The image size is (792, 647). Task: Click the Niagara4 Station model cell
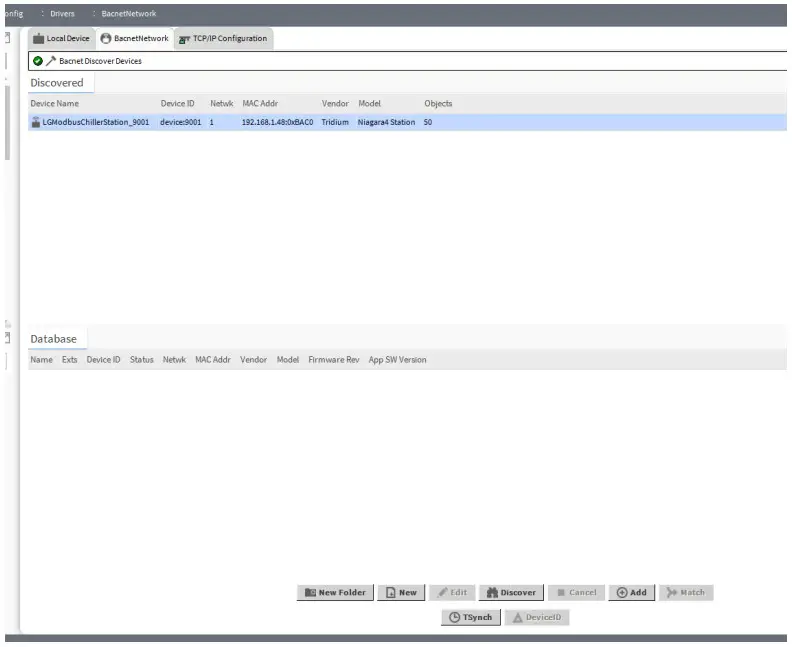(386, 122)
